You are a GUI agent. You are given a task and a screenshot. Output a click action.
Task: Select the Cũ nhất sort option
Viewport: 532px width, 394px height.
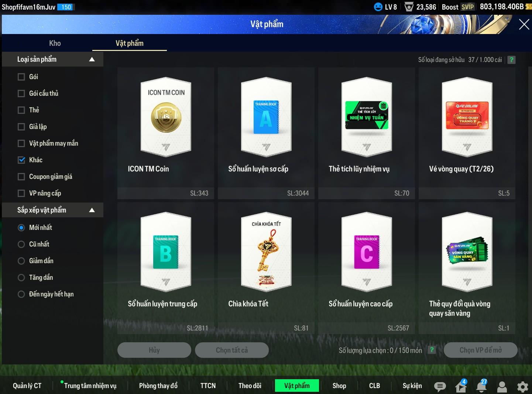tap(21, 244)
